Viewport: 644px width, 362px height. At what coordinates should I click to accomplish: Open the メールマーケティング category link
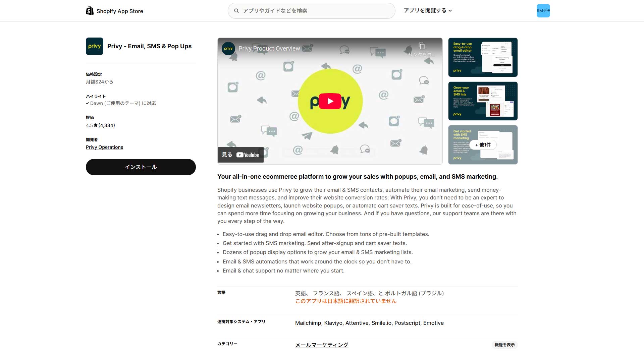(x=322, y=345)
